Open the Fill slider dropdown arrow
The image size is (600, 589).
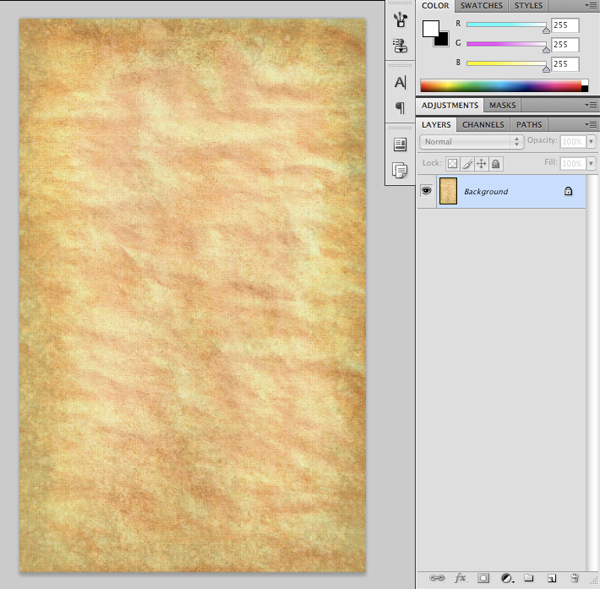[591, 163]
